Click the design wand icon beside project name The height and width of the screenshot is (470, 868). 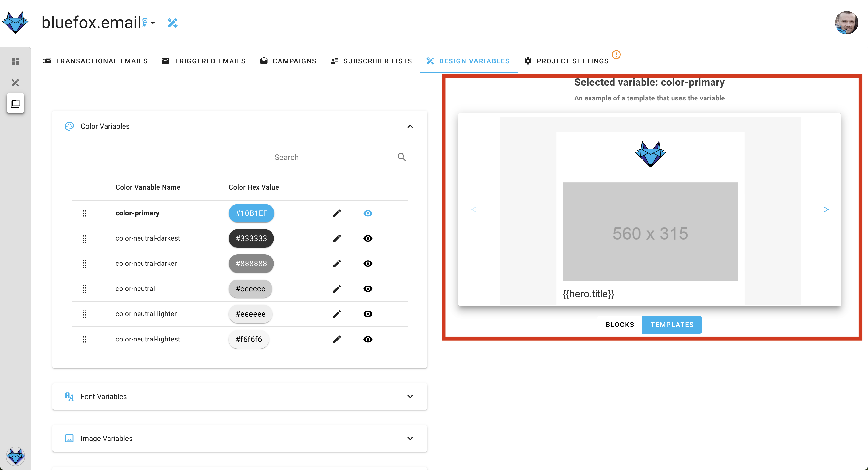(172, 23)
